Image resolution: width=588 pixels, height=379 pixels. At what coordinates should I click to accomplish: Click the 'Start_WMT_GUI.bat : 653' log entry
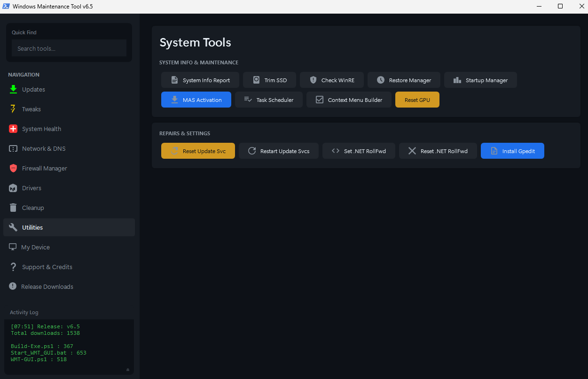pos(48,353)
